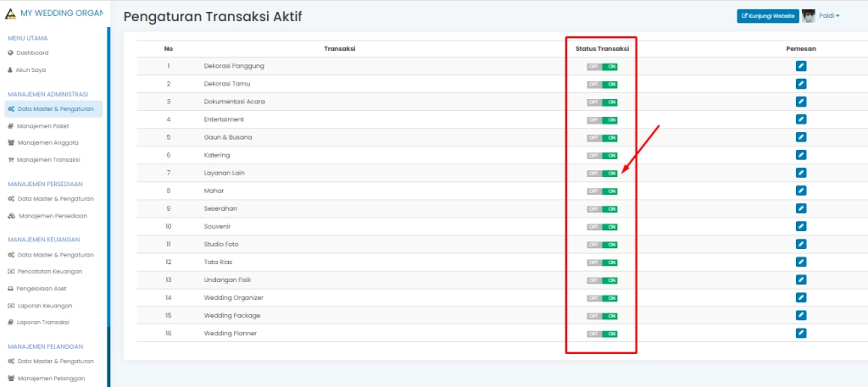Click edit icon for Entertaiment row
The width and height of the screenshot is (868, 387).
(801, 119)
